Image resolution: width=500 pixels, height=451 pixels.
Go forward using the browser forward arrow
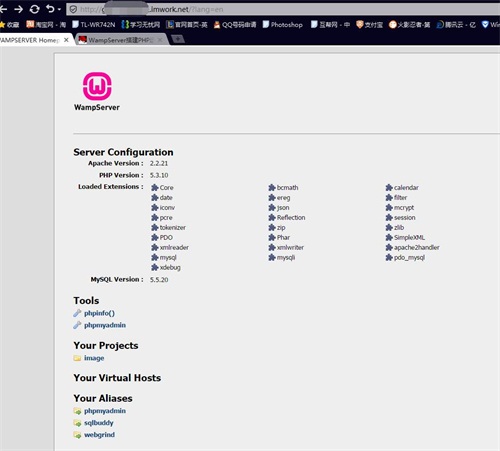click(x=19, y=9)
